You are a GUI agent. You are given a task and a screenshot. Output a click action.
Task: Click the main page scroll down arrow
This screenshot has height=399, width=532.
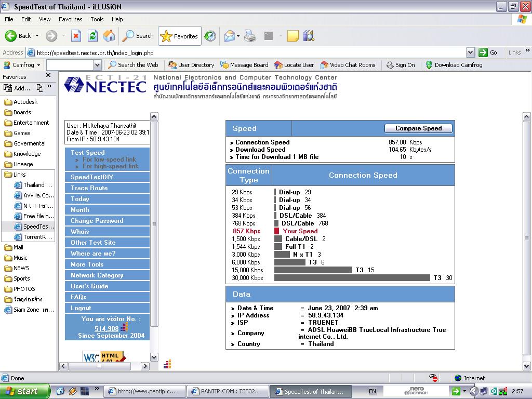coord(527,366)
